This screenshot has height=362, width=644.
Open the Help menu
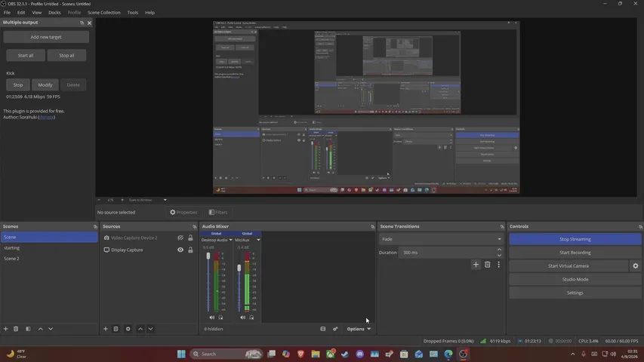(150, 12)
